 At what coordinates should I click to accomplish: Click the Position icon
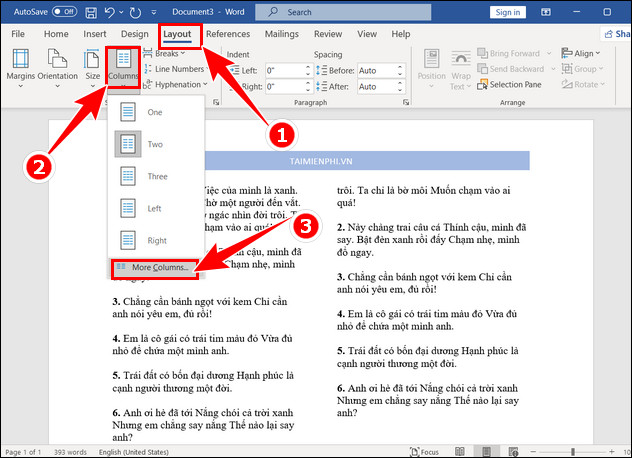coord(431,59)
